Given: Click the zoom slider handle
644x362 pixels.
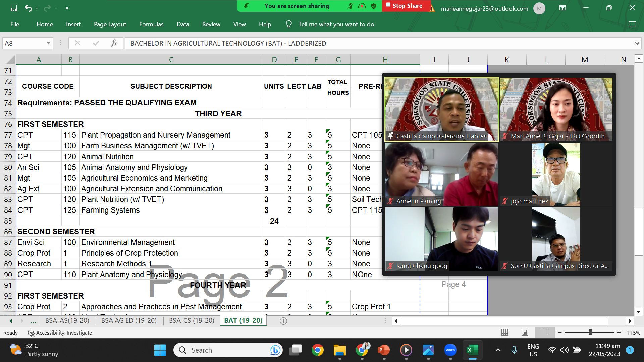Looking at the screenshot, I should pyautogui.click(x=590, y=333).
